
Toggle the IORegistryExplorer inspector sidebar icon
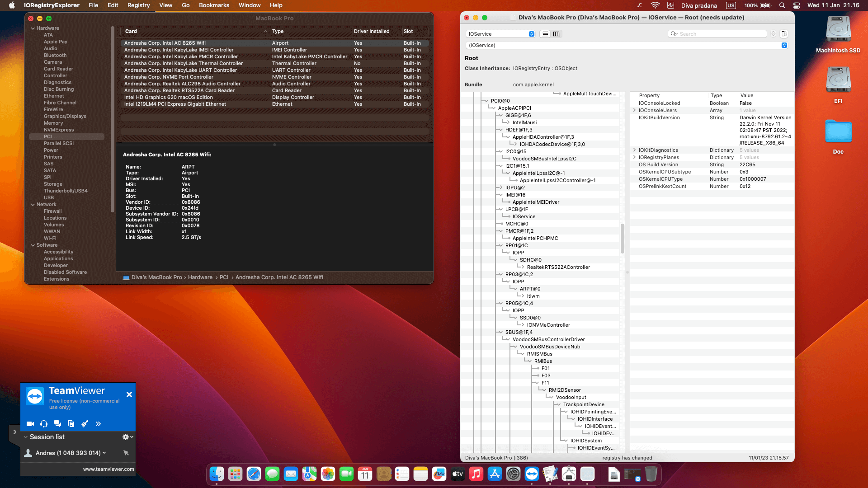click(784, 34)
